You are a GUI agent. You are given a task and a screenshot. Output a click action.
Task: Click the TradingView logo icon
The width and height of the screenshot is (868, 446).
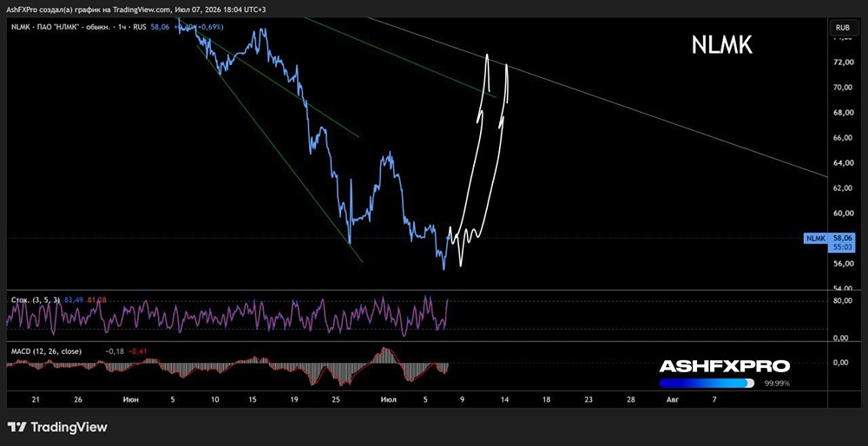tap(16, 427)
